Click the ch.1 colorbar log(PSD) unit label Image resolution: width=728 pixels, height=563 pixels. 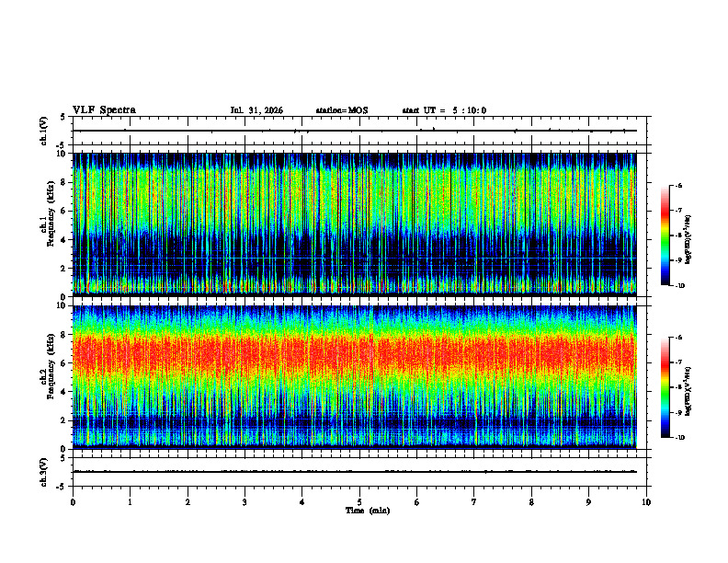688,240
